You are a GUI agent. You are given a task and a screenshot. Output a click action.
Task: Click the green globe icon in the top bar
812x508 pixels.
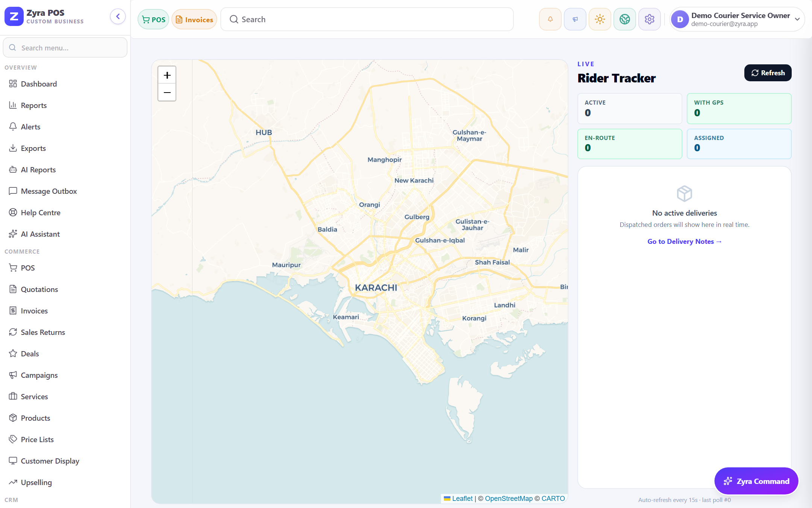pyautogui.click(x=624, y=19)
